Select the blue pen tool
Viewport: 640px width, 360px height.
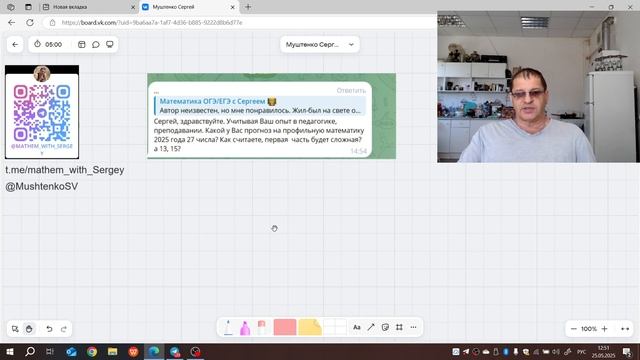228,327
